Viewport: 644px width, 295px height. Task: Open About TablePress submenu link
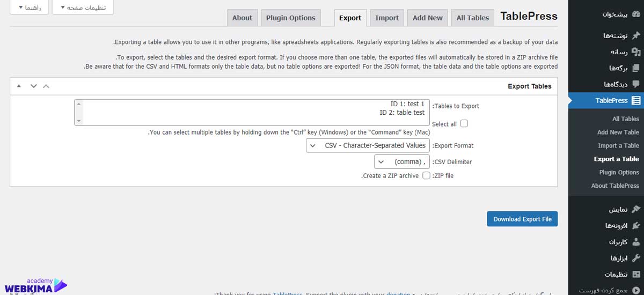tap(615, 186)
